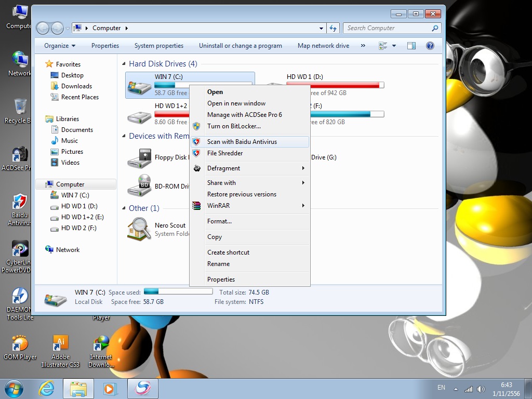Open the Organize dropdown menu
The image size is (532, 399).
click(60, 46)
